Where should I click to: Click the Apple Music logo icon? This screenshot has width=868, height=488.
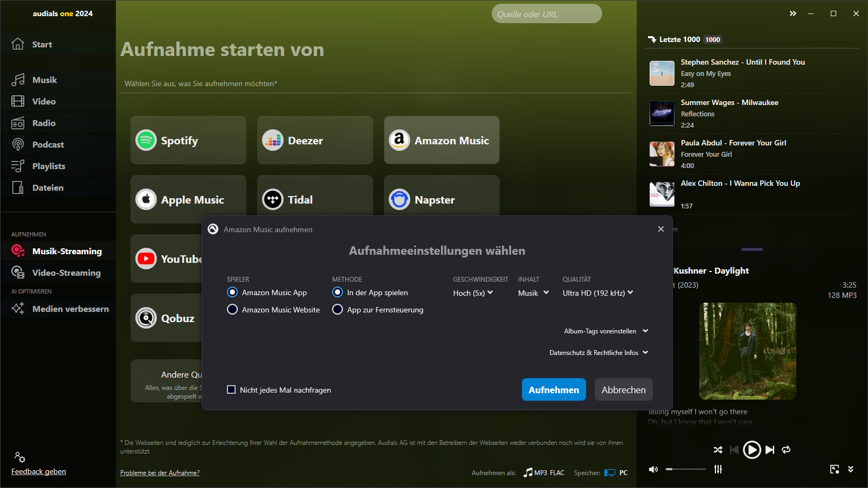coord(146,200)
